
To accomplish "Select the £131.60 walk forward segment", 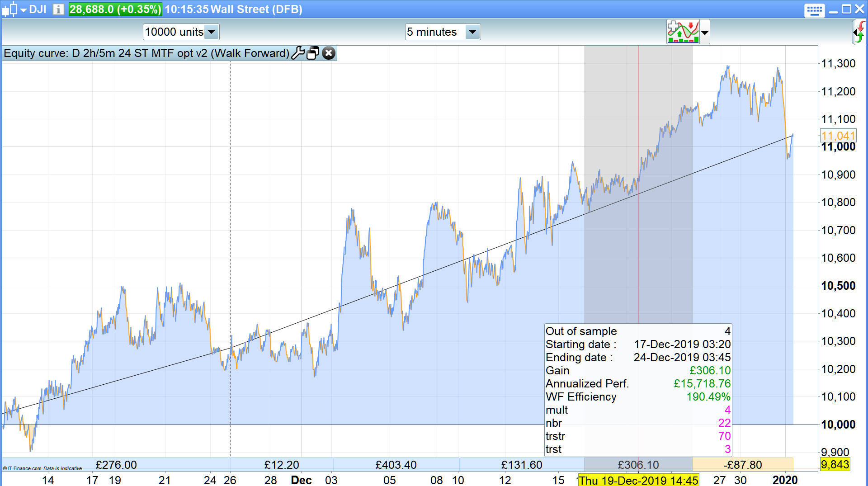I will tap(522, 465).
